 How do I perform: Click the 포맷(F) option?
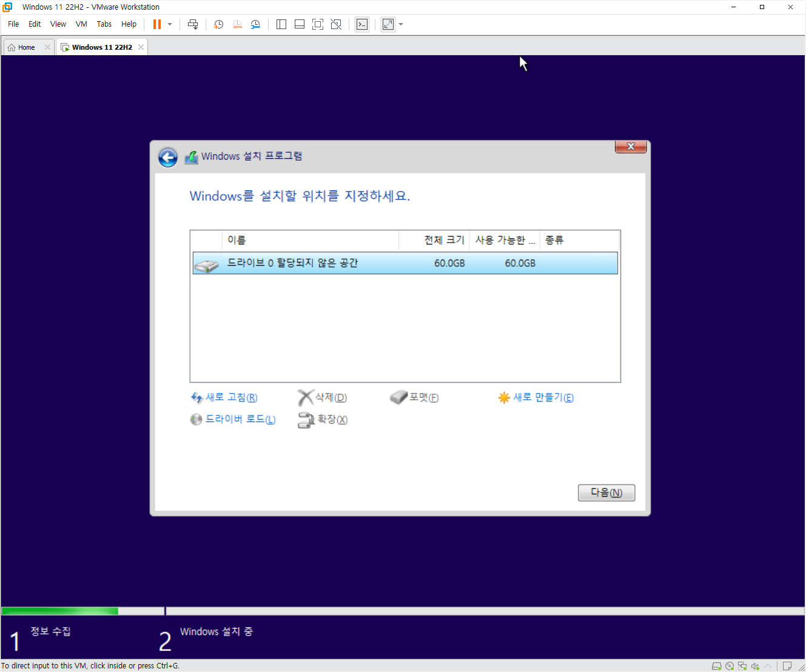click(414, 397)
